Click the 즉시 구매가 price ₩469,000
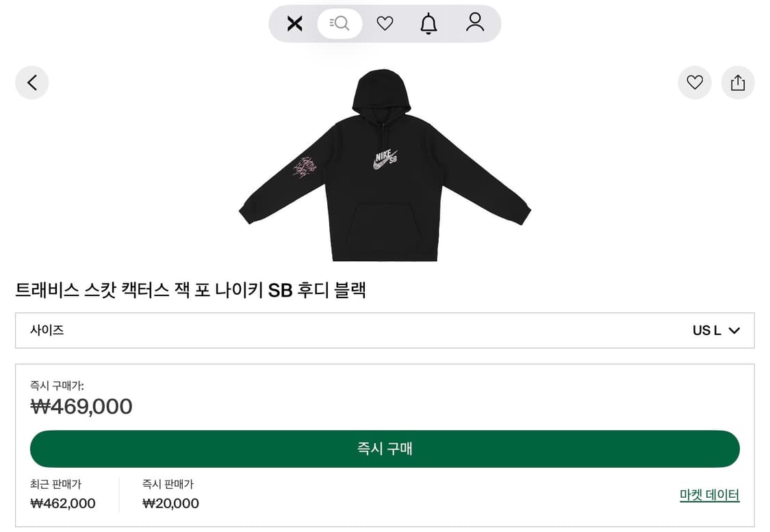This screenshot has width=770, height=532. pyautogui.click(x=81, y=406)
